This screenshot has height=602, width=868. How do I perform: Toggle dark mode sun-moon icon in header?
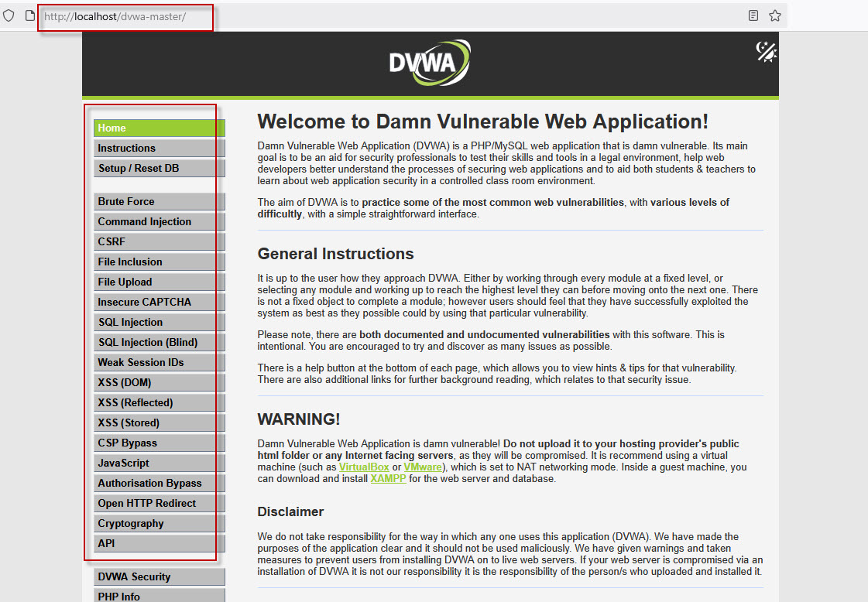(x=767, y=52)
